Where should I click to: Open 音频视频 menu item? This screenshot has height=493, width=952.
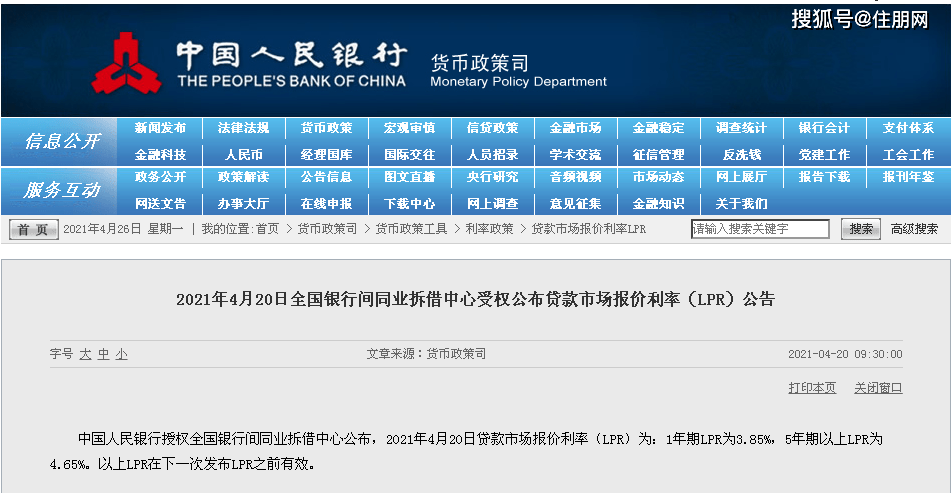(x=576, y=177)
